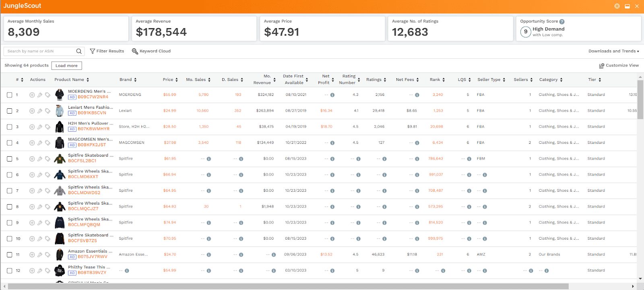Open ASIN link B09C7W2NR4
644x290 pixels.
(x=93, y=97)
